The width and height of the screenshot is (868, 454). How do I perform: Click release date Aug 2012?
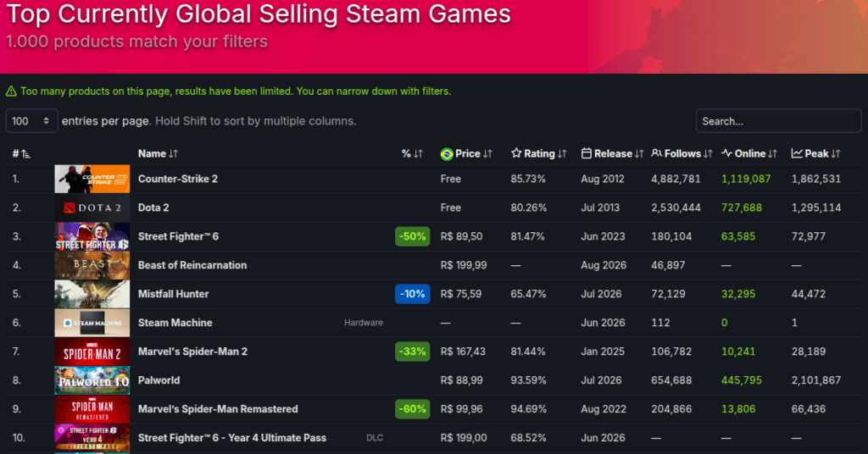click(x=603, y=179)
